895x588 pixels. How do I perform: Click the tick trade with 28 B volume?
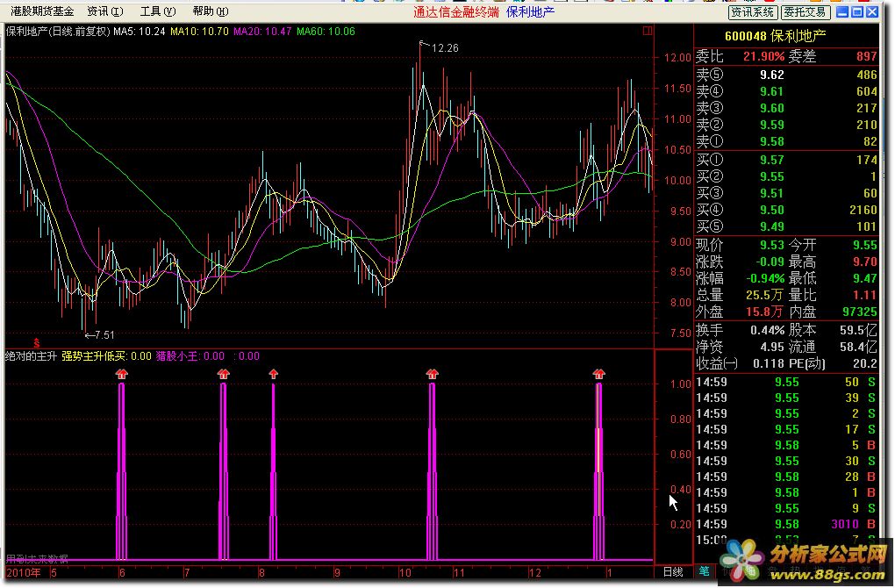point(786,477)
